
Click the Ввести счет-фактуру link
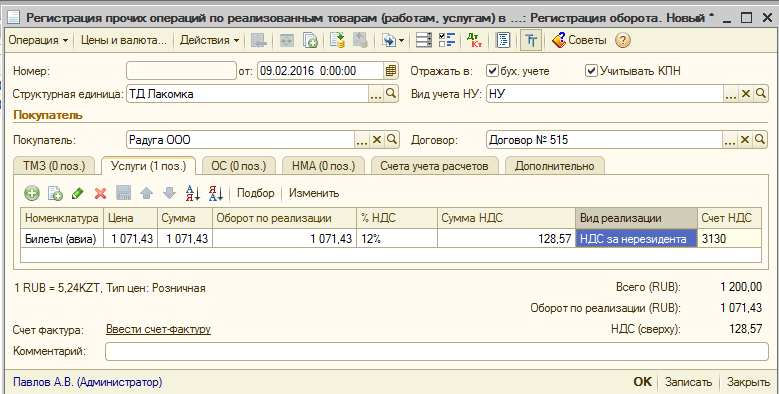click(x=158, y=329)
